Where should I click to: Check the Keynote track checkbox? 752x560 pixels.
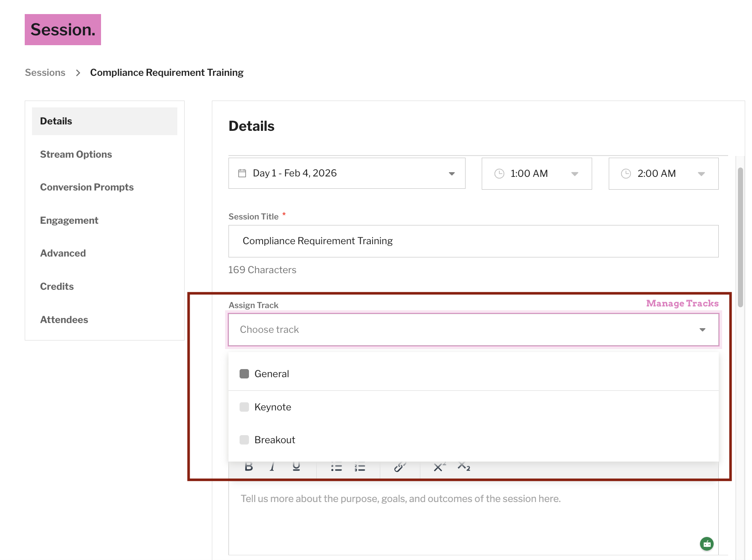pos(244,407)
